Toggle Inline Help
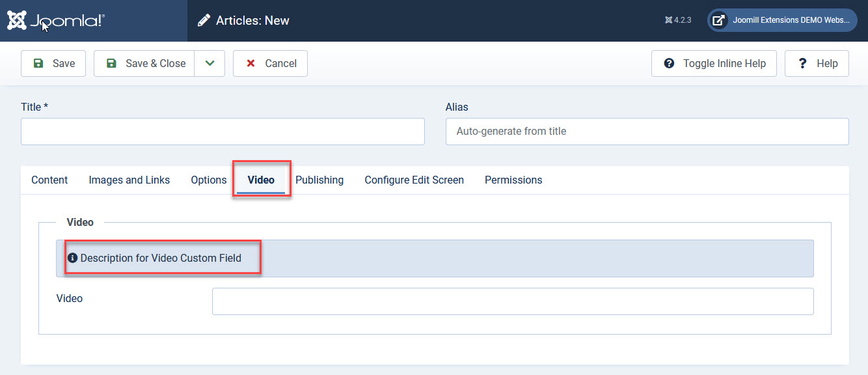868x375 pixels. point(714,63)
